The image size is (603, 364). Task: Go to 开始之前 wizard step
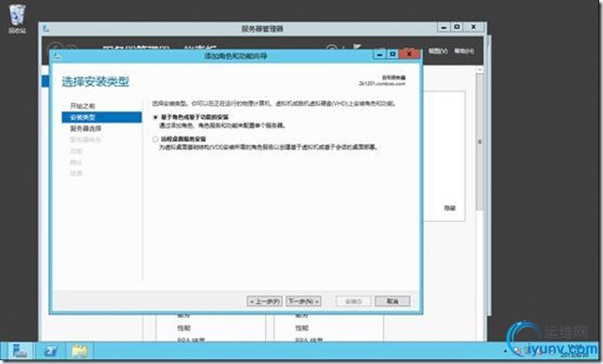coord(82,106)
